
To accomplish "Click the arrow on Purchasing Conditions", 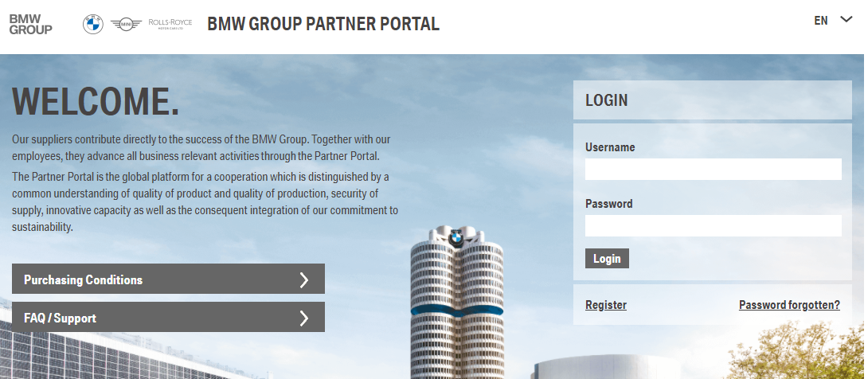I will pos(303,280).
